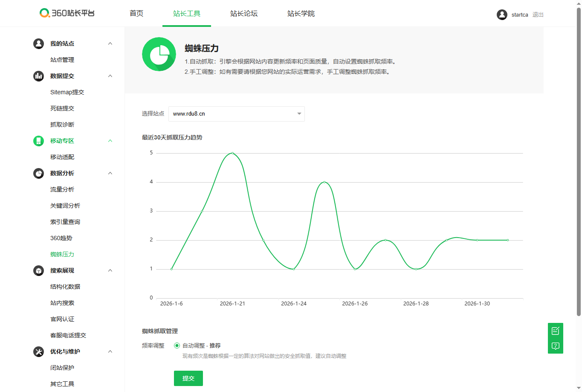The width and height of the screenshot is (582, 392).
Task: Click the page vertical scrollbar
Action: (579, 162)
